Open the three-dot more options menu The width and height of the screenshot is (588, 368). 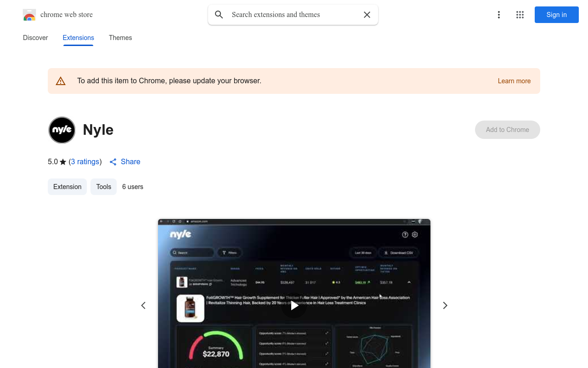498,15
